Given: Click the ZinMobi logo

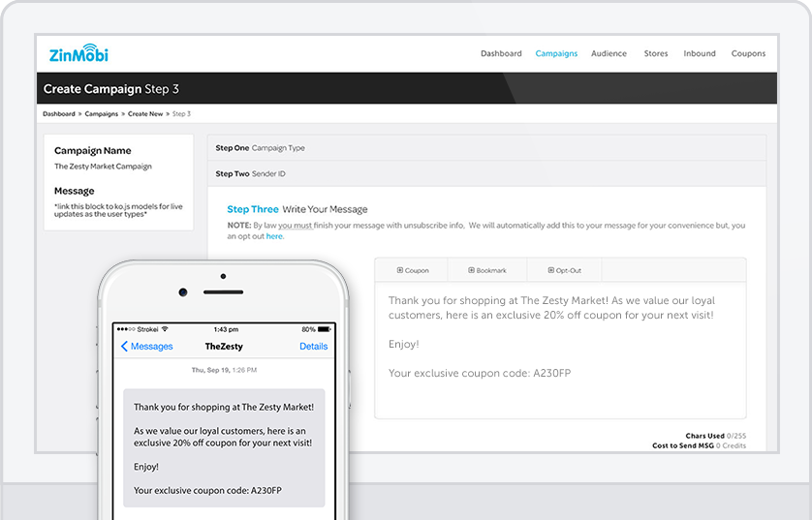Looking at the screenshot, I should coord(78,53).
